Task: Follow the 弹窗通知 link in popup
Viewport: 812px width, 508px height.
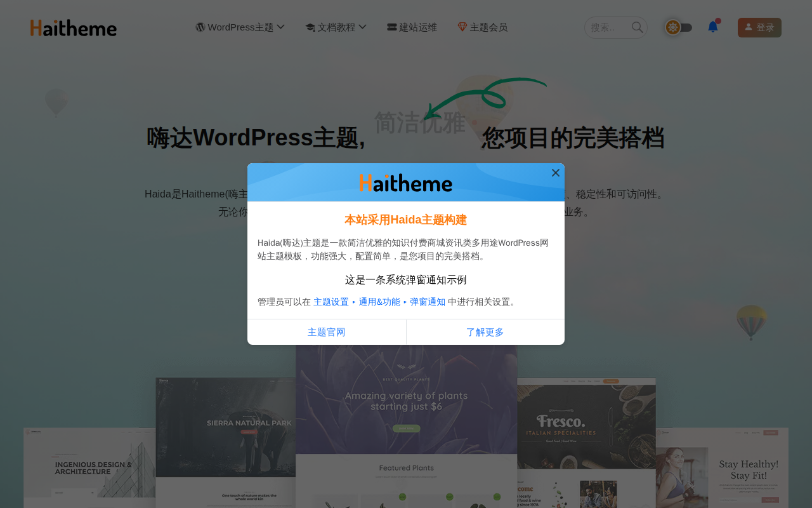Action: (428, 302)
